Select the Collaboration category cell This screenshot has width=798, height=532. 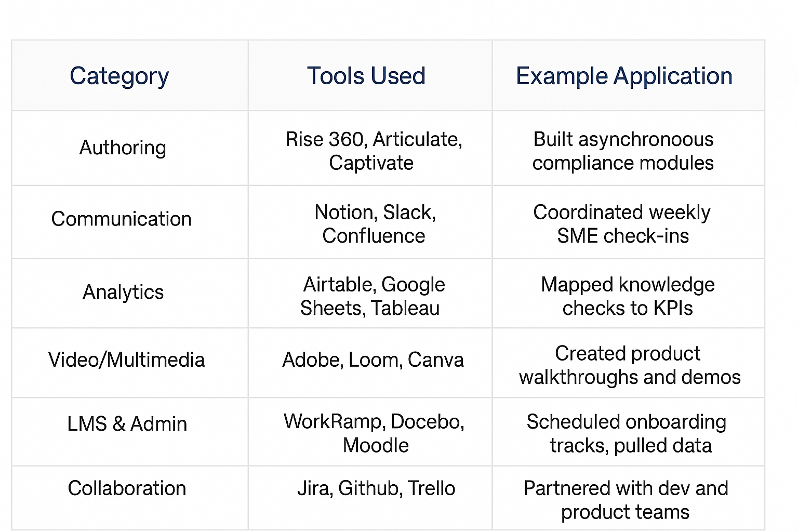pyautogui.click(x=130, y=498)
